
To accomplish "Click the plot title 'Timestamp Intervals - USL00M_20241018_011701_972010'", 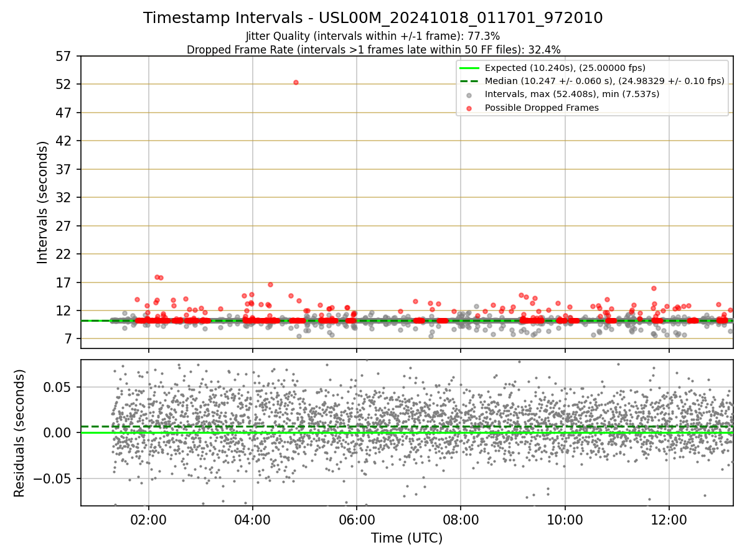I will pyautogui.click(x=373, y=18).
